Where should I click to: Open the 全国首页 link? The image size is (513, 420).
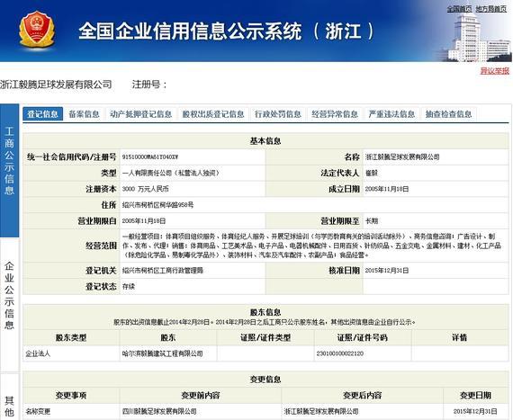[459, 9]
